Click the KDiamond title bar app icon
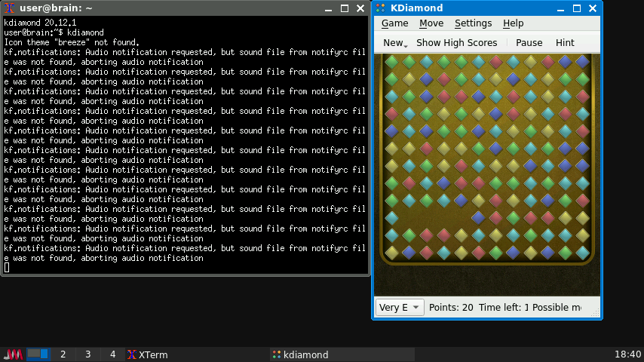This screenshot has height=362, width=644. click(x=382, y=8)
